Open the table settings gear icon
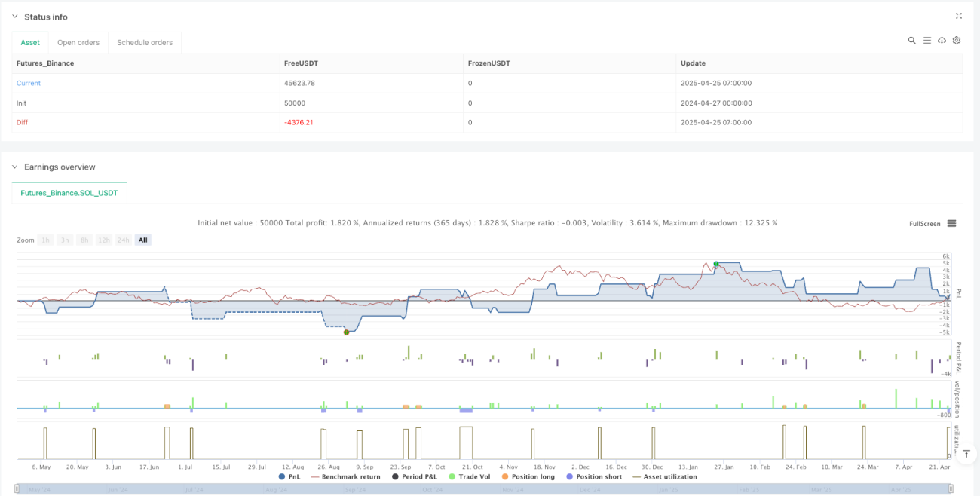The image size is (980, 496). [957, 41]
